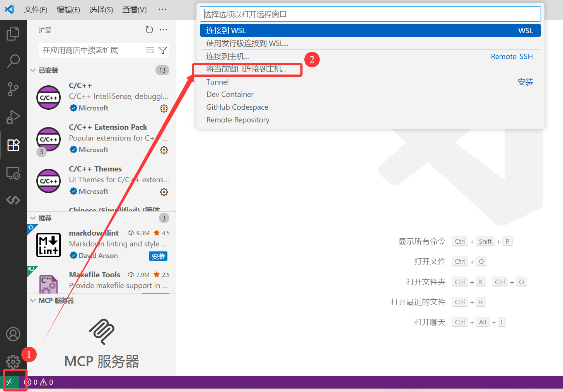Open the Remote Explorer view
Viewport: 563px width, 392px height.
point(13,173)
